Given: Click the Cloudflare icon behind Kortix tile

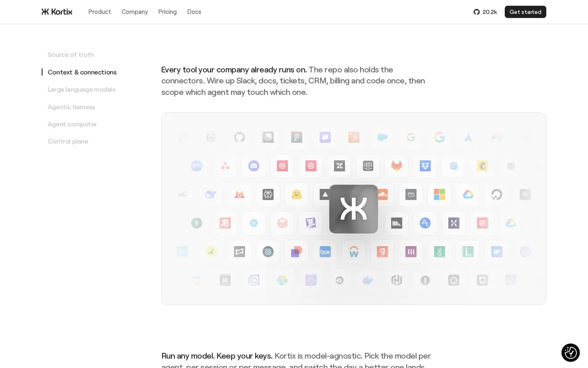Looking at the screenshot, I should tap(383, 194).
